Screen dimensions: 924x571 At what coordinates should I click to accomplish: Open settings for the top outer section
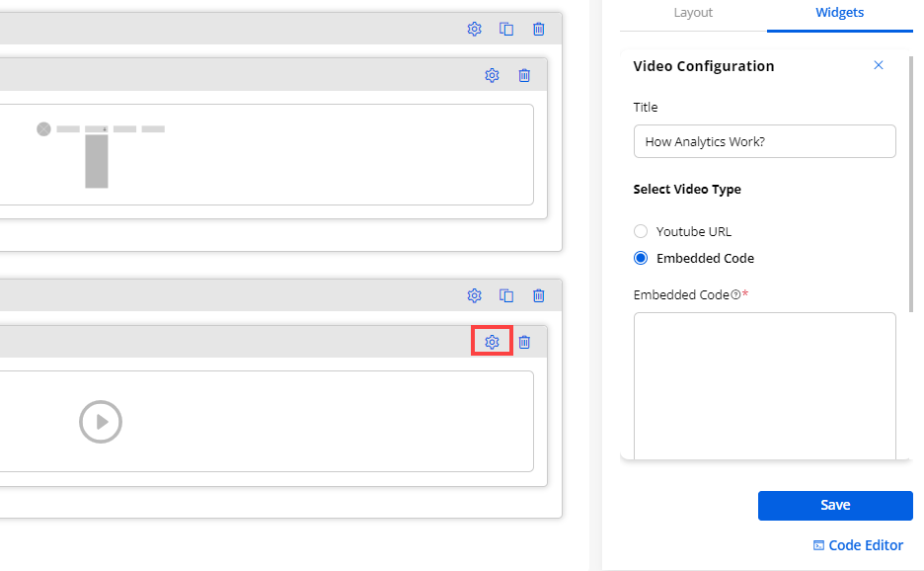tap(474, 29)
